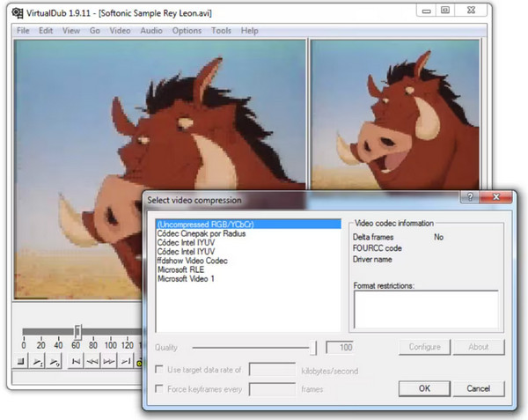Click the keyframe interval frames field
Image resolution: width=528 pixels, height=420 pixels.
(272, 389)
